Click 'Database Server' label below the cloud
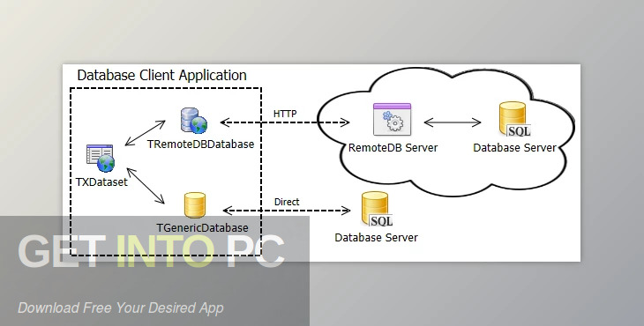Screen dimensions: 644x326 pos(376,237)
